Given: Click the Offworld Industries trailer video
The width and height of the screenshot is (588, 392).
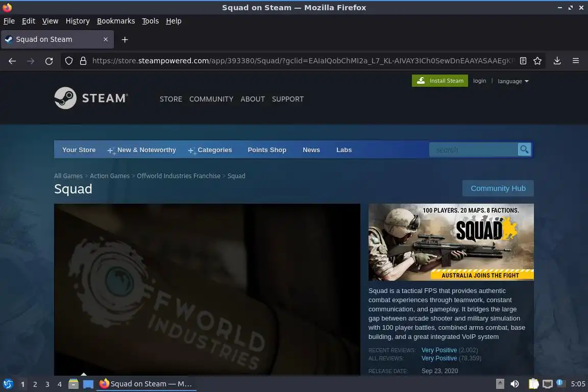Looking at the screenshot, I should tap(207, 289).
